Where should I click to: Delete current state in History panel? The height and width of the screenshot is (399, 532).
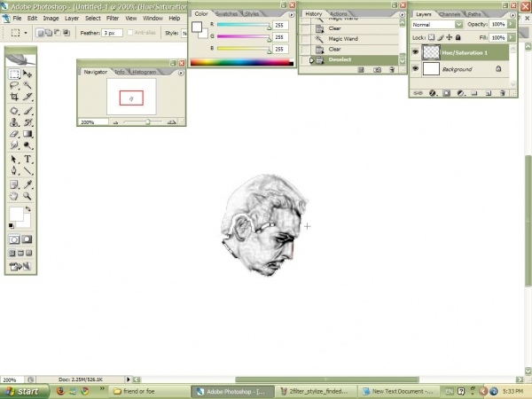(392, 70)
